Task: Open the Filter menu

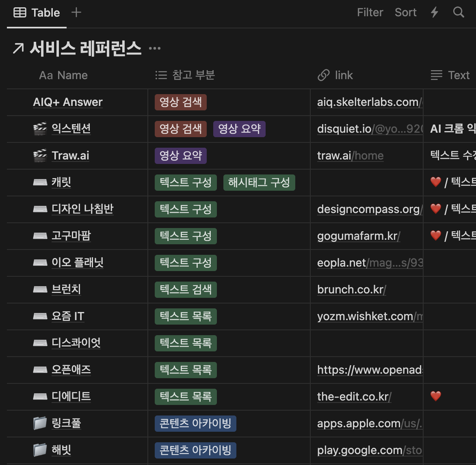Action: 370,13
